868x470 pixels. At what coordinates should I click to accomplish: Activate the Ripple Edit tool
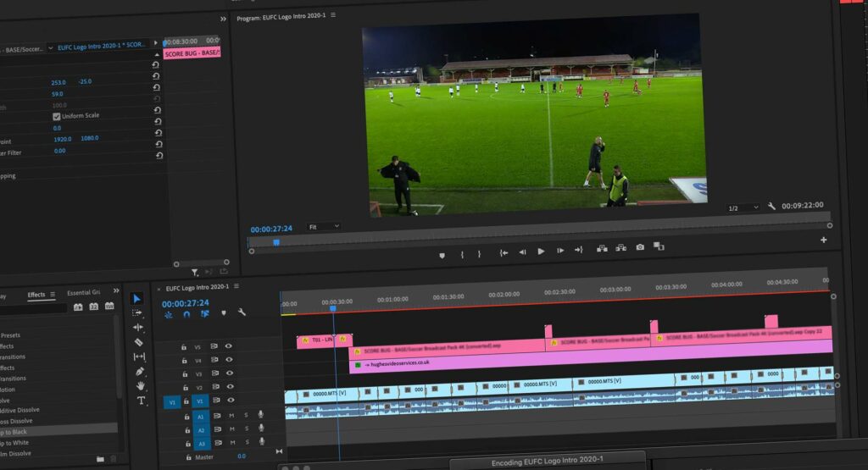click(x=138, y=328)
